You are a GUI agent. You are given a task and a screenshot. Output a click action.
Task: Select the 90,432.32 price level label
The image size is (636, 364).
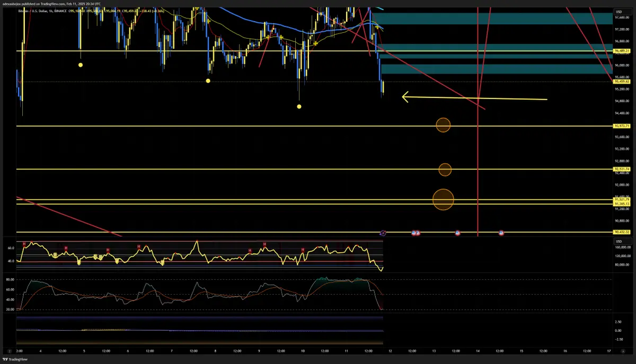point(621,232)
